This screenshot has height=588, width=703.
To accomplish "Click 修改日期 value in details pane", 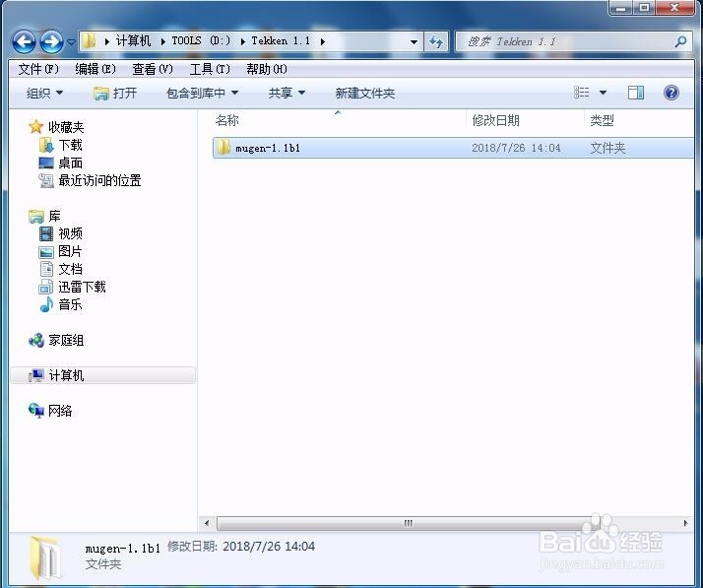I will pos(269,547).
